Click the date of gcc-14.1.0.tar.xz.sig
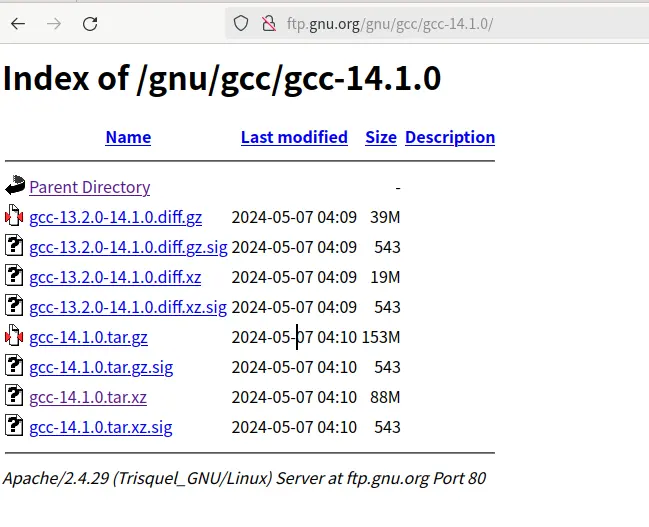Screen dimensions: 649x527 coord(294,427)
